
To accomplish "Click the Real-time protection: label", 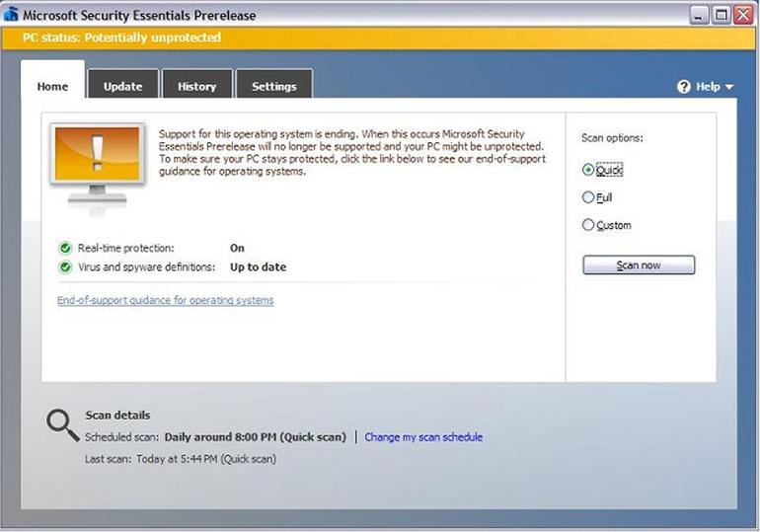I will (125, 248).
